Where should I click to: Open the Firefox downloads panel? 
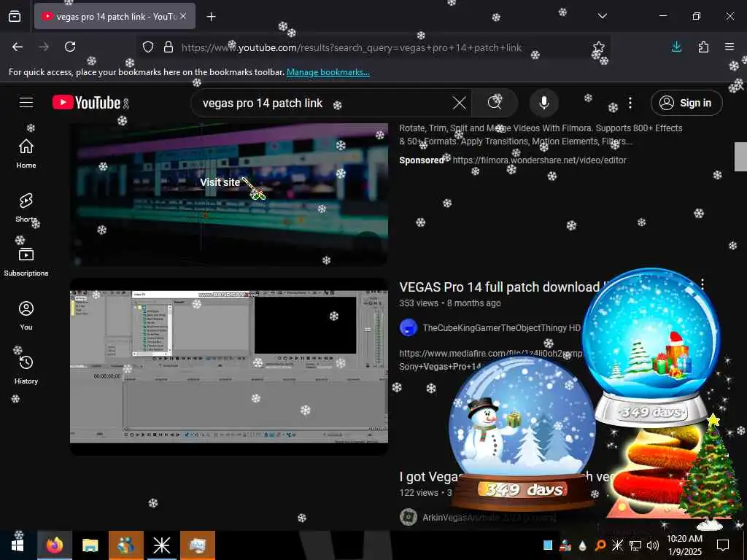click(676, 47)
